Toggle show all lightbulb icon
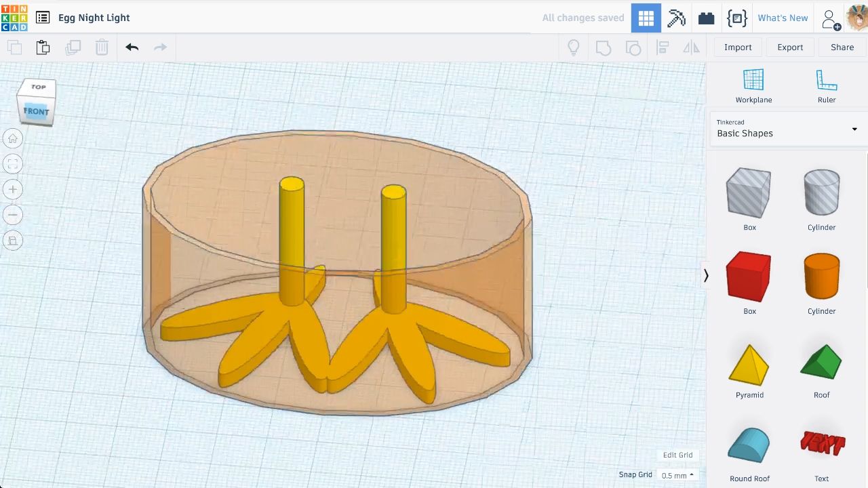 [x=574, y=47]
